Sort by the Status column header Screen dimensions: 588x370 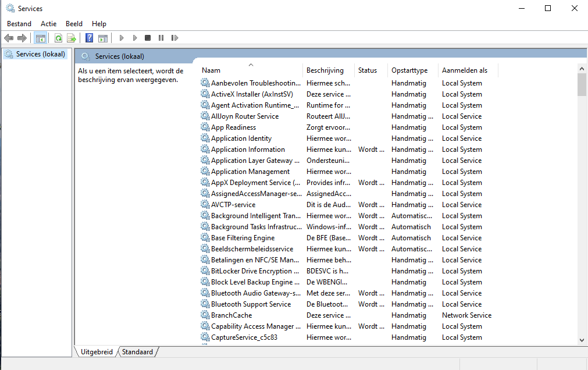click(x=371, y=70)
